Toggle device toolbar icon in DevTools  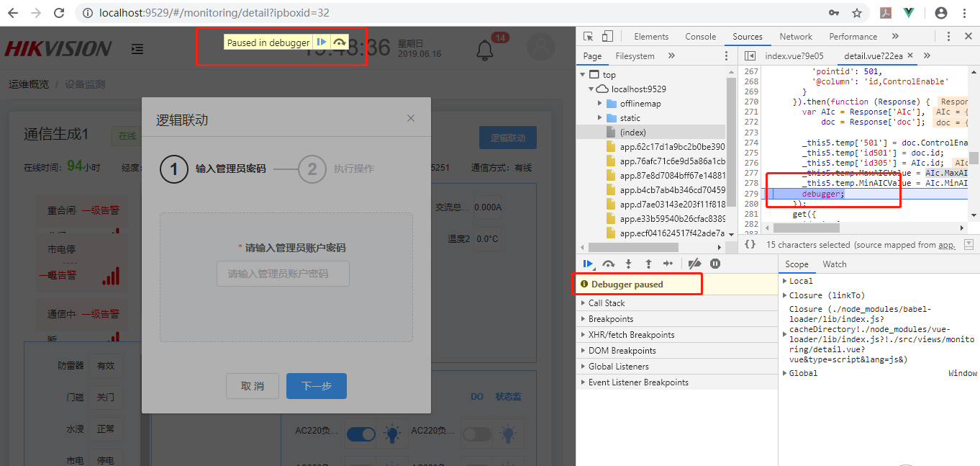click(x=607, y=37)
